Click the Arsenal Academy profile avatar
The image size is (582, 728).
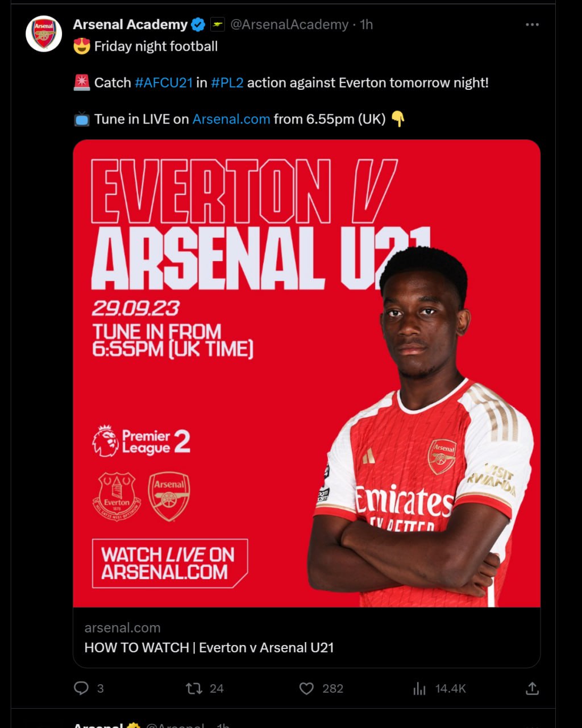[x=44, y=34]
